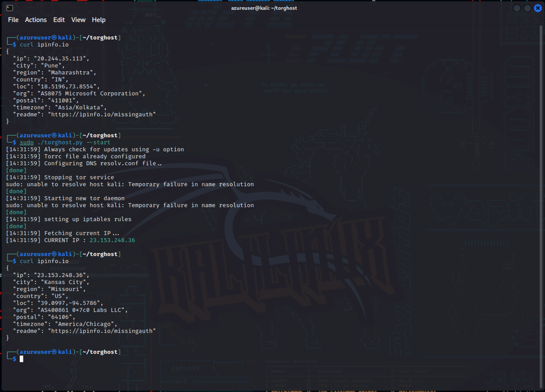This screenshot has height=392, width=545.
Task: Click the underlined sudo command text
Action: 27,142
